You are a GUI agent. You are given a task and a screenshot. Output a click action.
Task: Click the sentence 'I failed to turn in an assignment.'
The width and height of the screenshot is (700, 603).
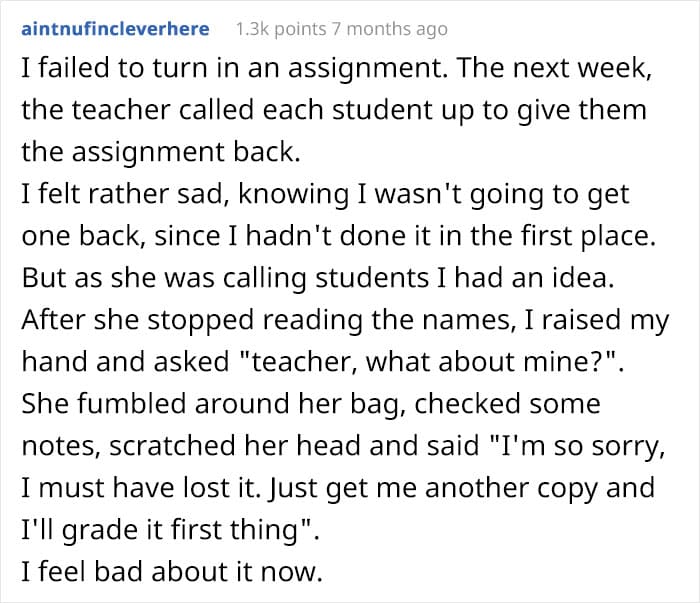[235, 68]
